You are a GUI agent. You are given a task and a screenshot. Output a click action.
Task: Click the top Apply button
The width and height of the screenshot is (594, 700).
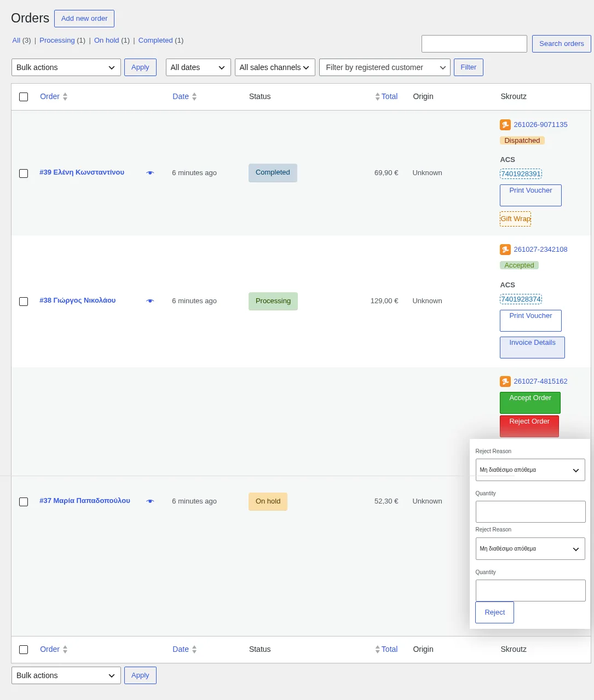(140, 67)
